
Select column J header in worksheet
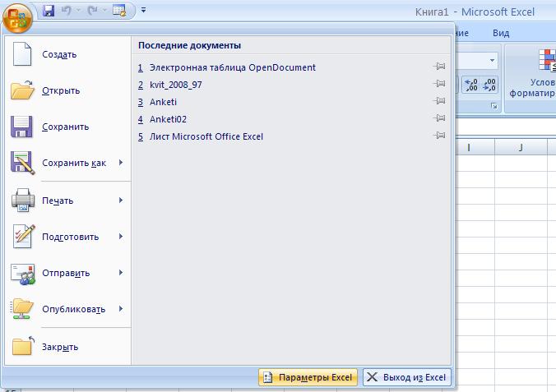coord(521,147)
